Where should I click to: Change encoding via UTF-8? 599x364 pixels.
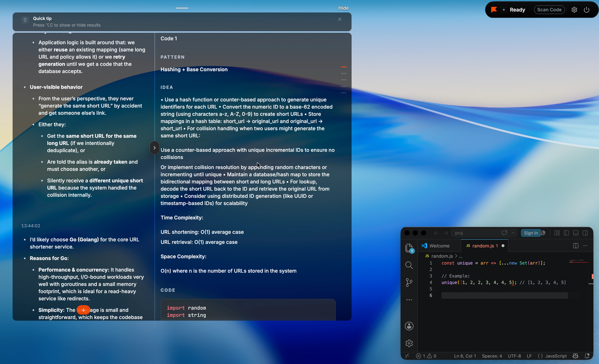514,356
